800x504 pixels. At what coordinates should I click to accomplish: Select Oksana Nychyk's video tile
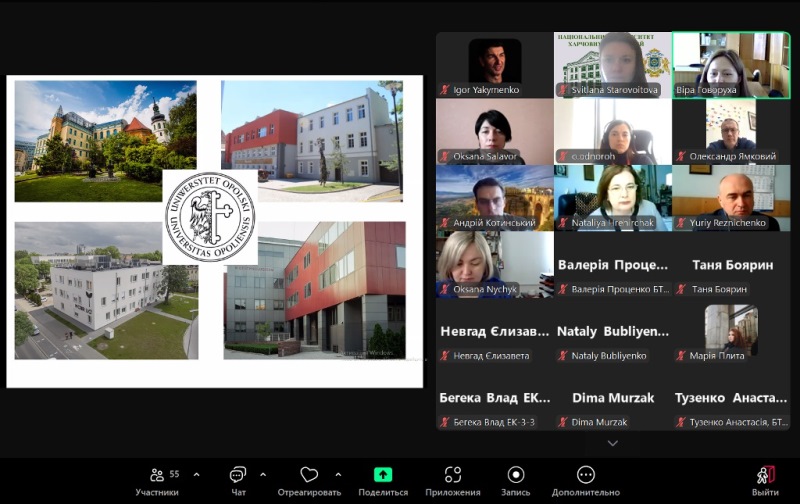tap(495, 264)
